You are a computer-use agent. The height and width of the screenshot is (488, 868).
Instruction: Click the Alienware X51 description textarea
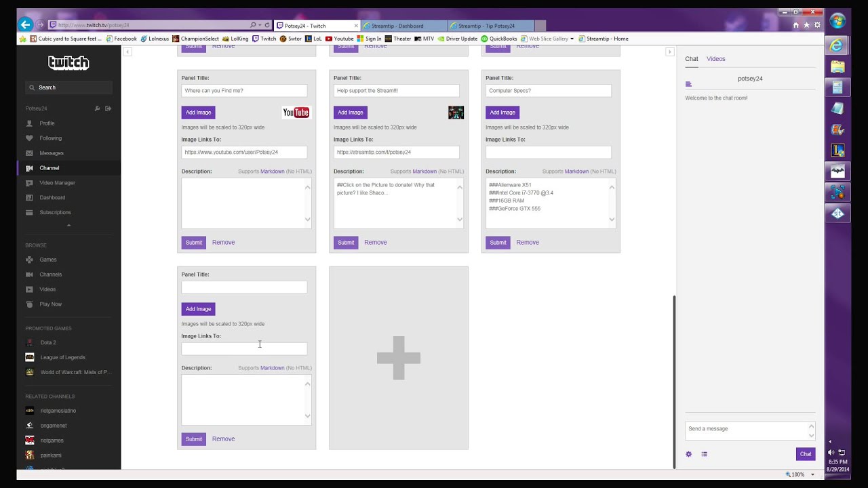pos(551,203)
